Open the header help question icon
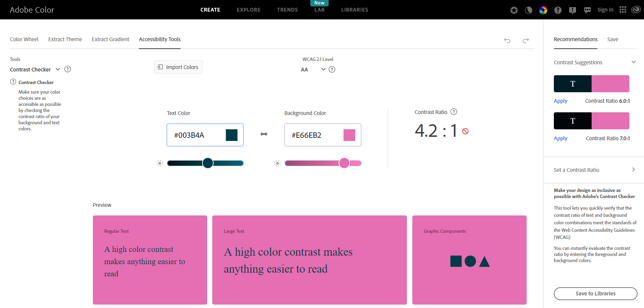Screen dimensions: 644x308 558,10
